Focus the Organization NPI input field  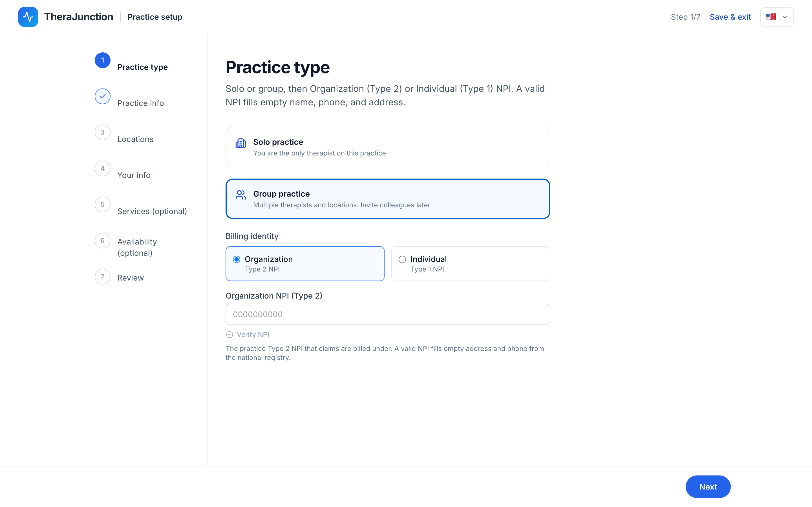coord(388,314)
